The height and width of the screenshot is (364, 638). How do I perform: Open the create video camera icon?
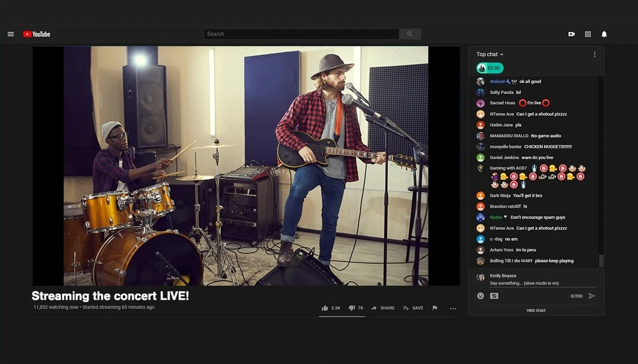coord(571,34)
